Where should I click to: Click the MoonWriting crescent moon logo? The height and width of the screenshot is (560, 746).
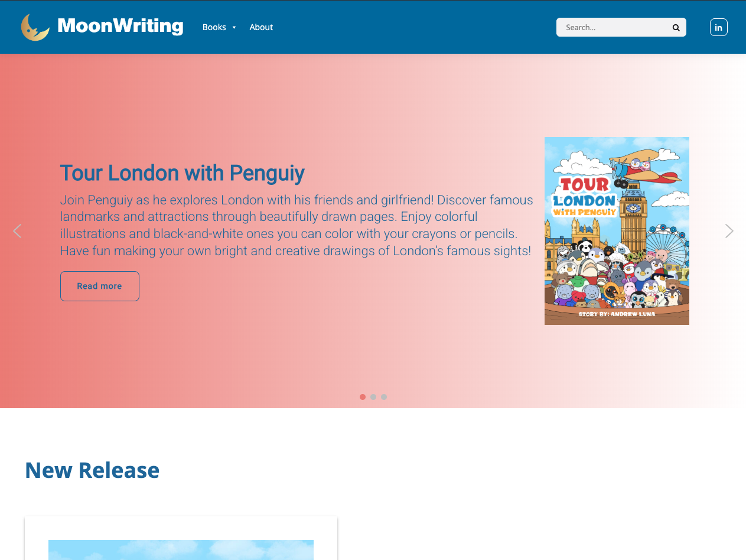tap(35, 27)
